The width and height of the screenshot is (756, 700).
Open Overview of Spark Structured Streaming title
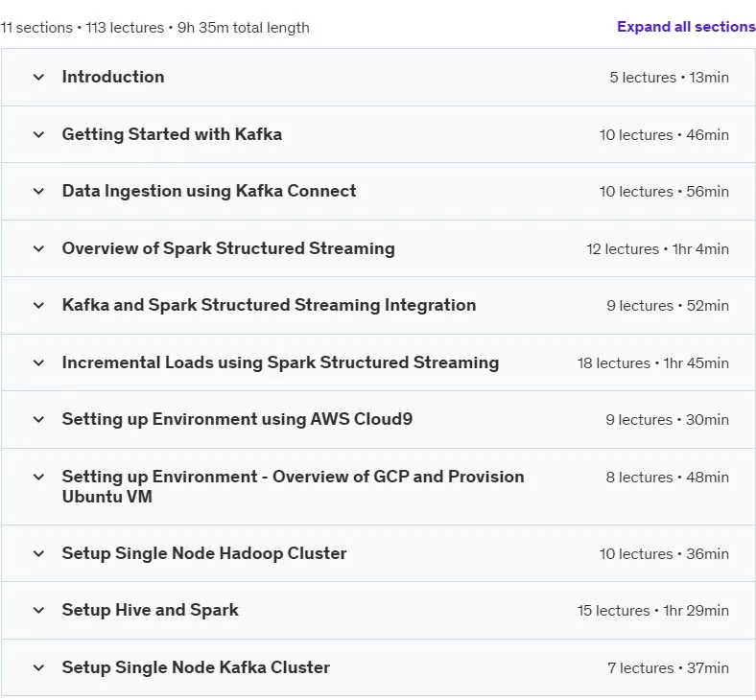(x=228, y=248)
